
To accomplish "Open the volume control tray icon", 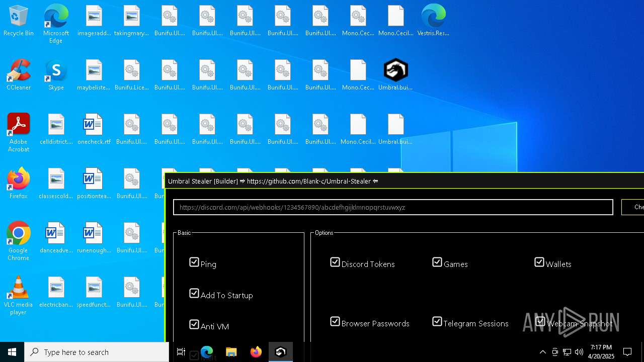I will click(x=579, y=352).
